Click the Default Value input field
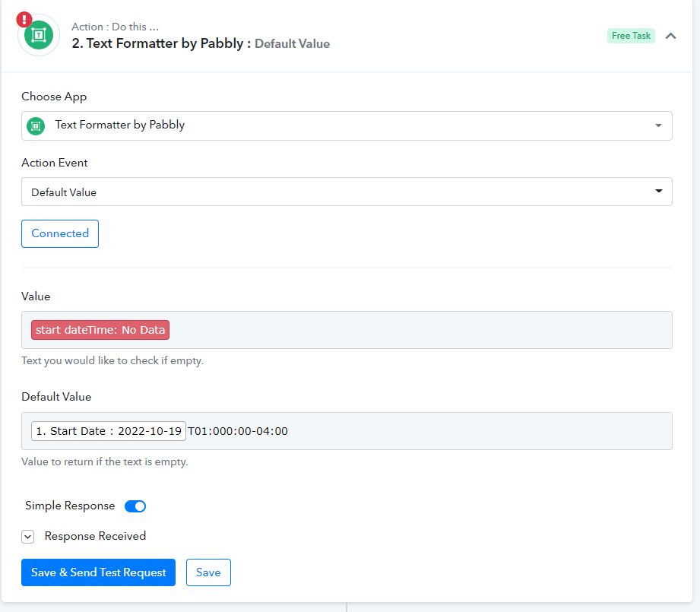700x612 pixels. [347, 431]
